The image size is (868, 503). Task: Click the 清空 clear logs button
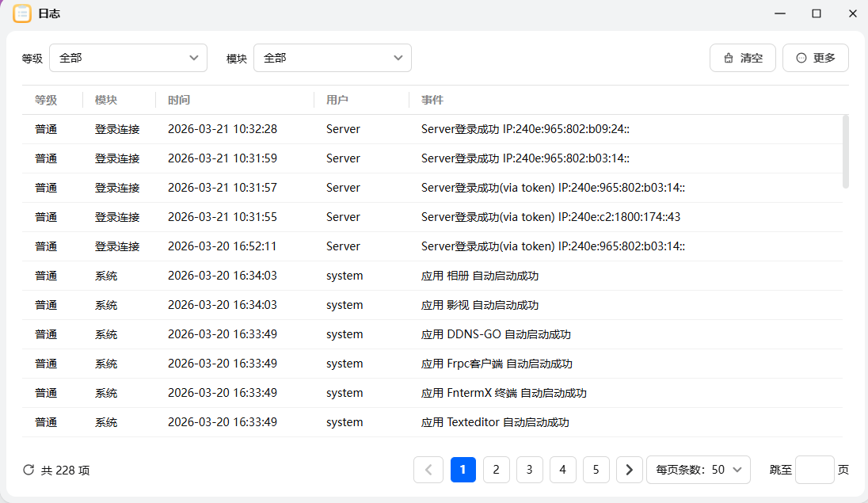coord(742,58)
